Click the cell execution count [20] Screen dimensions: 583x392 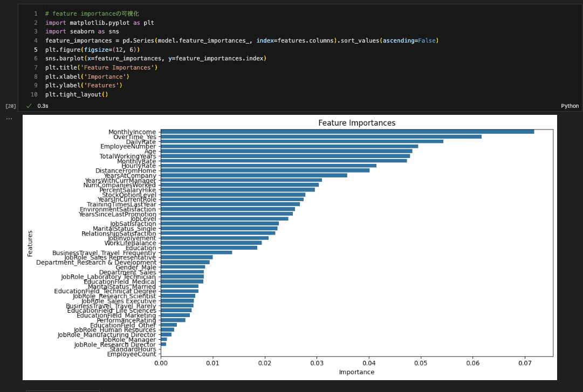11,106
